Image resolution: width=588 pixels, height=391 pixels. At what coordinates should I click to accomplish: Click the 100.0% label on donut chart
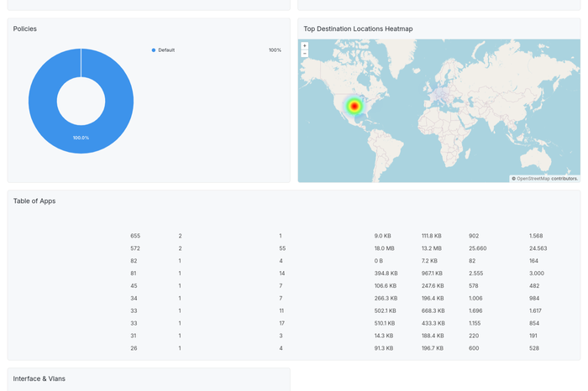(81, 138)
